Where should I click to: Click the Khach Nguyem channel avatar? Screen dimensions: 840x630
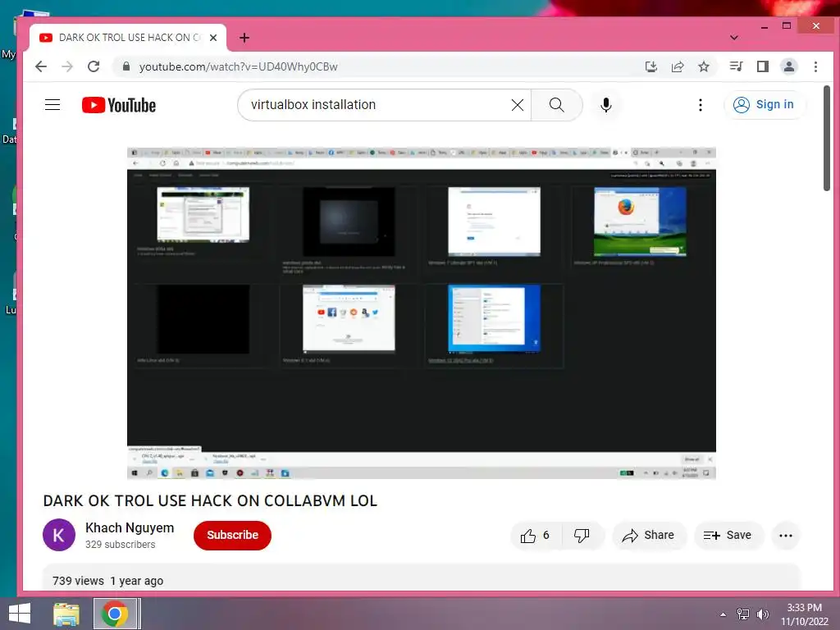[59, 535]
